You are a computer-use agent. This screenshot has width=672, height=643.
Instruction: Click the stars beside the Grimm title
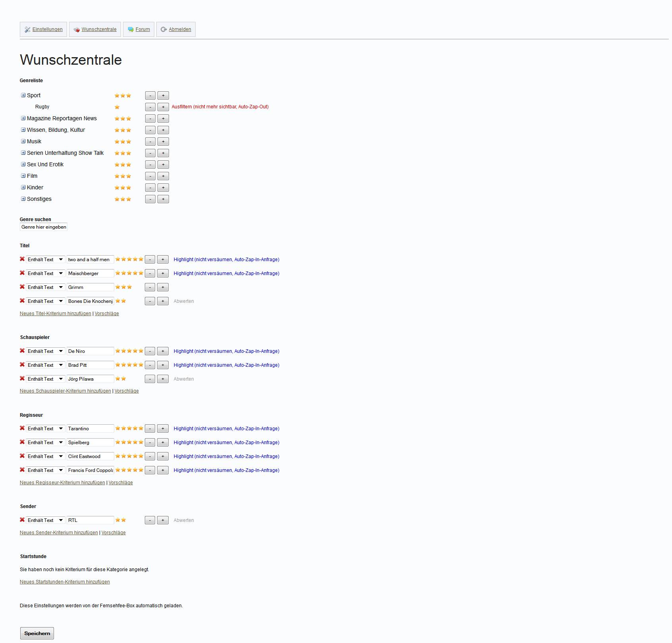point(123,287)
